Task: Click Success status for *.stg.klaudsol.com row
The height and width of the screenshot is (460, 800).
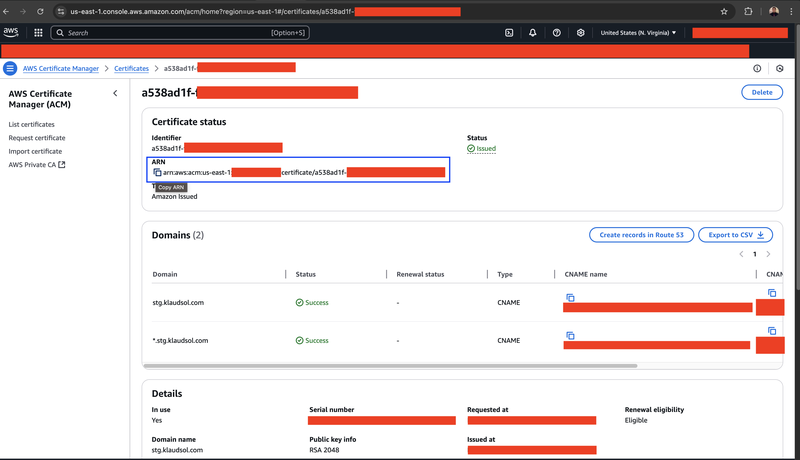Action: coord(312,341)
